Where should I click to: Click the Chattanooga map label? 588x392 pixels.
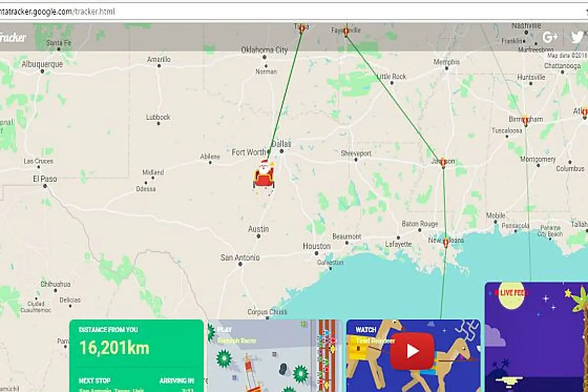click(x=563, y=66)
